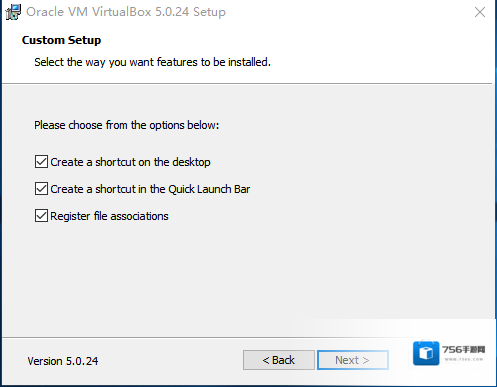
Task: Click the VirtualBox installer icon in title bar
Action: 13,12
